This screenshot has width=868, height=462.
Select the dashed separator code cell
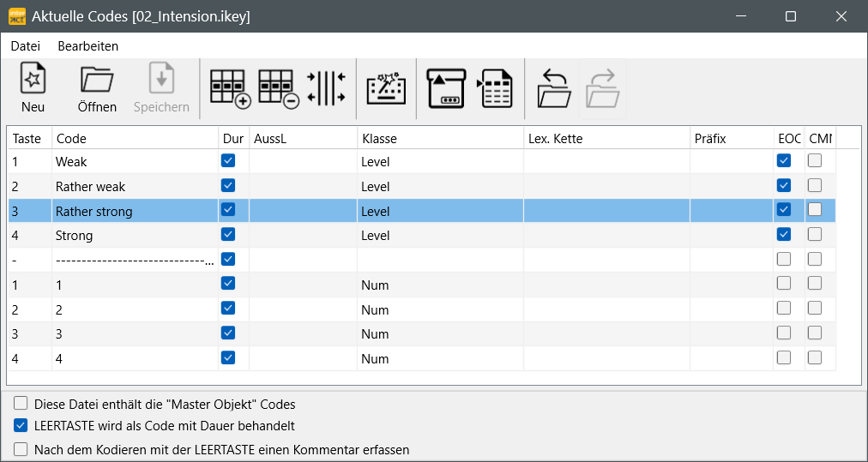(x=135, y=260)
